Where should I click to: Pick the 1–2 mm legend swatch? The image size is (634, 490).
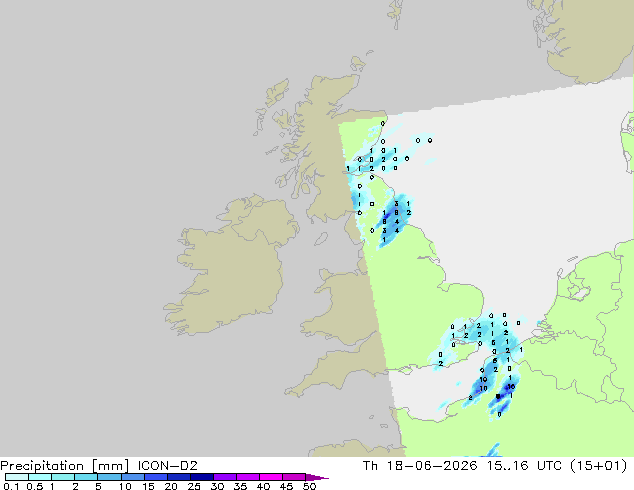[63, 477]
